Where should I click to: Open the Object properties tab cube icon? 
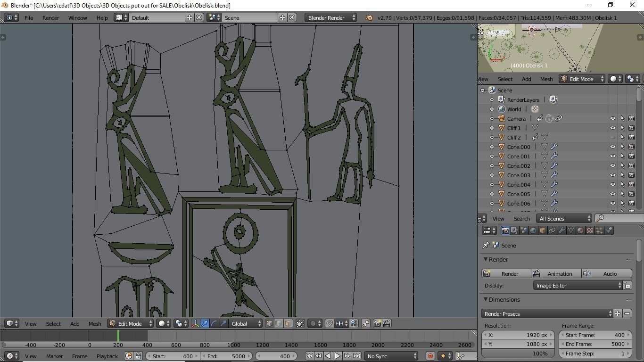543,230
